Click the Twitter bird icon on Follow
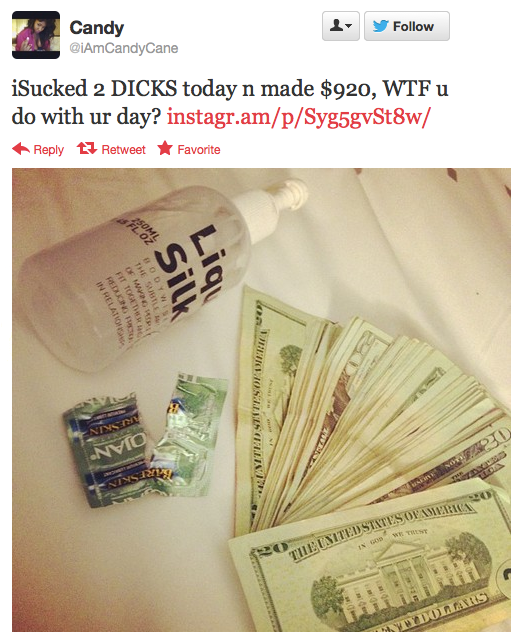The height and width of the screenshot is (644, 529). 380,26
